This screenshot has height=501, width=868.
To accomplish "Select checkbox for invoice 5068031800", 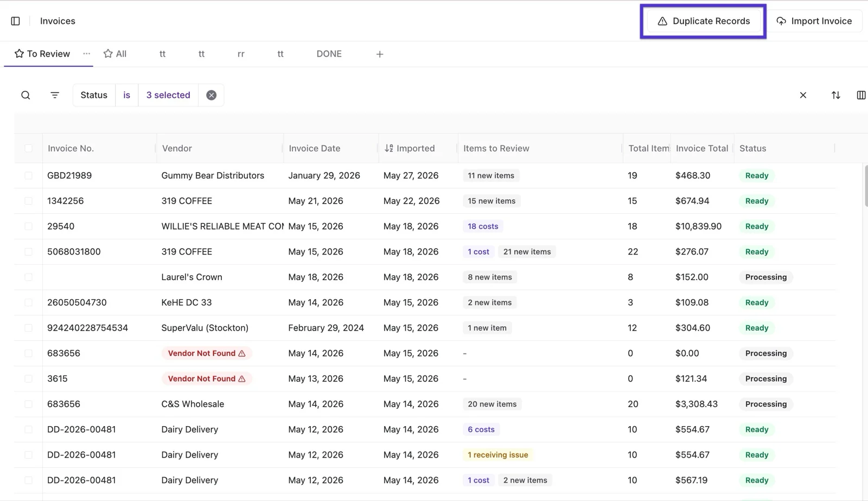I will (28, 252).
